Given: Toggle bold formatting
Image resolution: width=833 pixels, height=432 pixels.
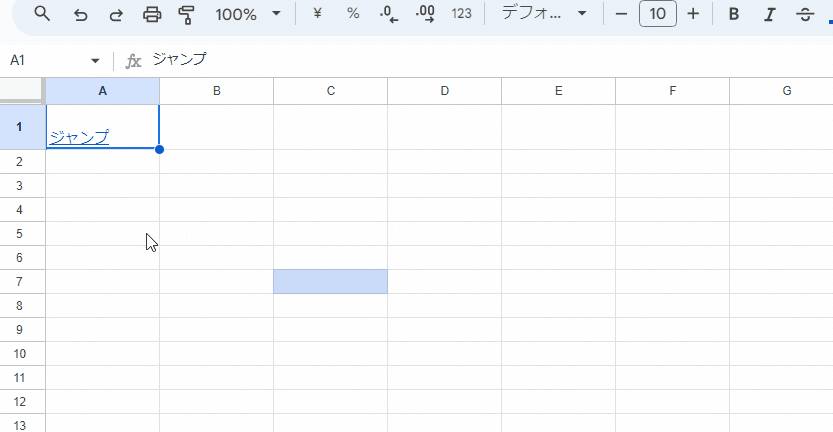Looking at the screenshot, I should (734, 14).
